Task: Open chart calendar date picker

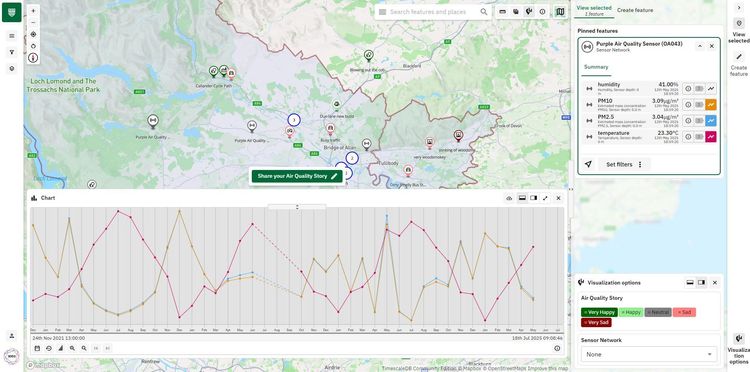Action: [37, 348]
